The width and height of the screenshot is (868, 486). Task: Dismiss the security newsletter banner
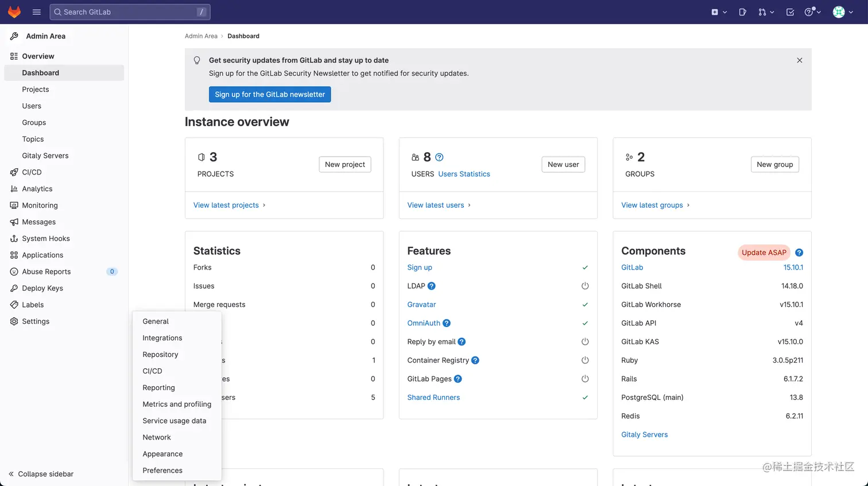(x=799, y=60)
